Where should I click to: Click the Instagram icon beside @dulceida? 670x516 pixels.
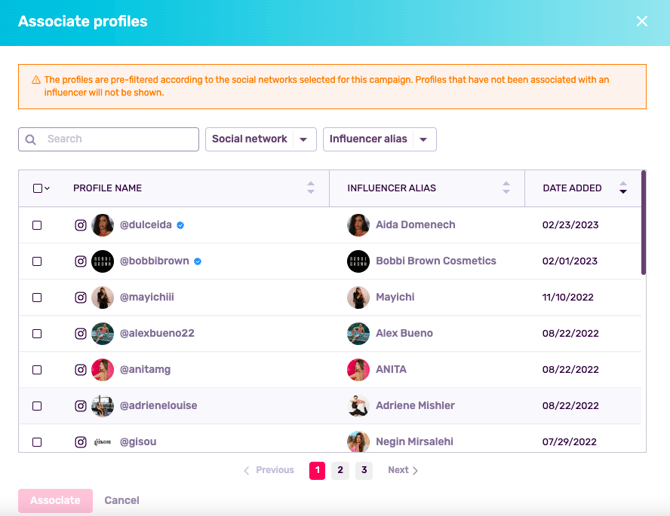coord(81,225)
